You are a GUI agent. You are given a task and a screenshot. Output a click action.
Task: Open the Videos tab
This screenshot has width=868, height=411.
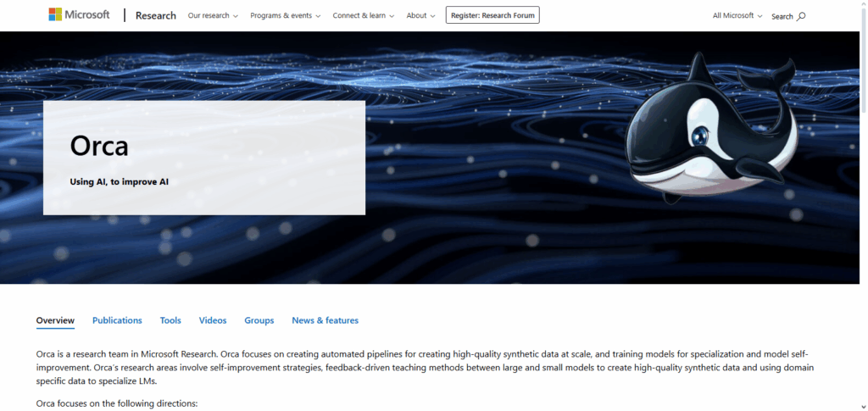point(213,320)
